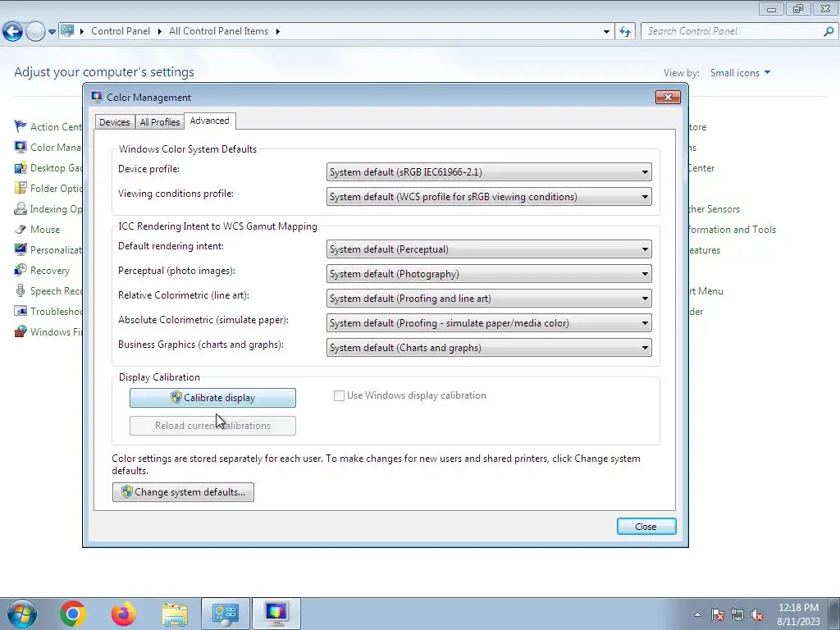Screen dimensions: 840x630
Task: Expand the arrow after Control Panel breadcrumb
Action: coord(160,31)
